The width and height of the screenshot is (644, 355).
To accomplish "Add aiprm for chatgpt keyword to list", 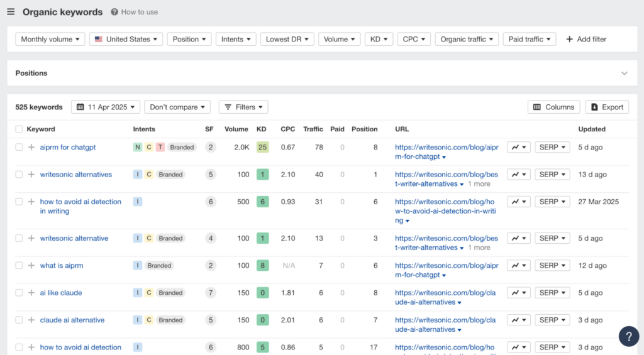I will pos(31,147).
